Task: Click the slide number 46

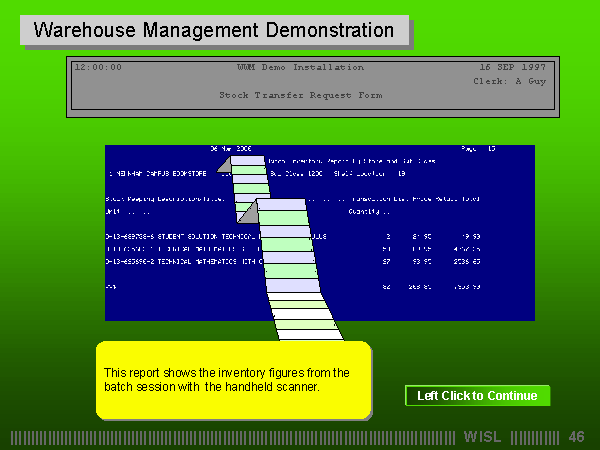Action: [x=576, y=437]
